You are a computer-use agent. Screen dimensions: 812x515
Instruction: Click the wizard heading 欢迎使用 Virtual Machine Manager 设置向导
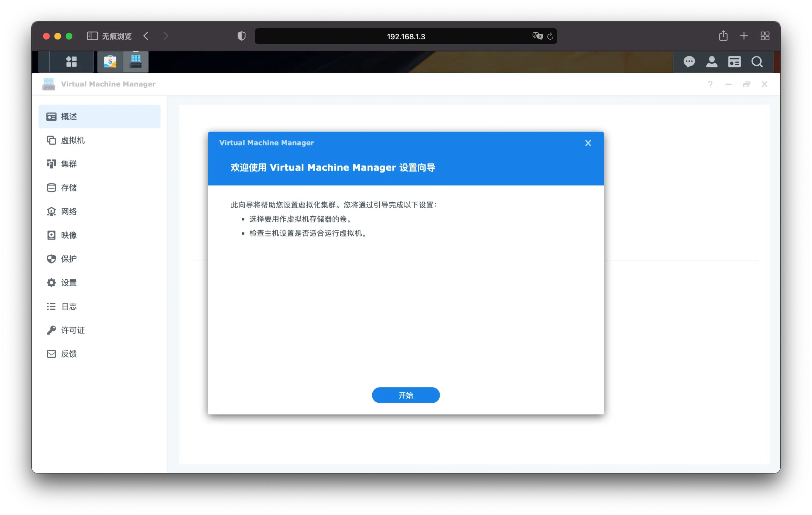click(x=333, y=167)
